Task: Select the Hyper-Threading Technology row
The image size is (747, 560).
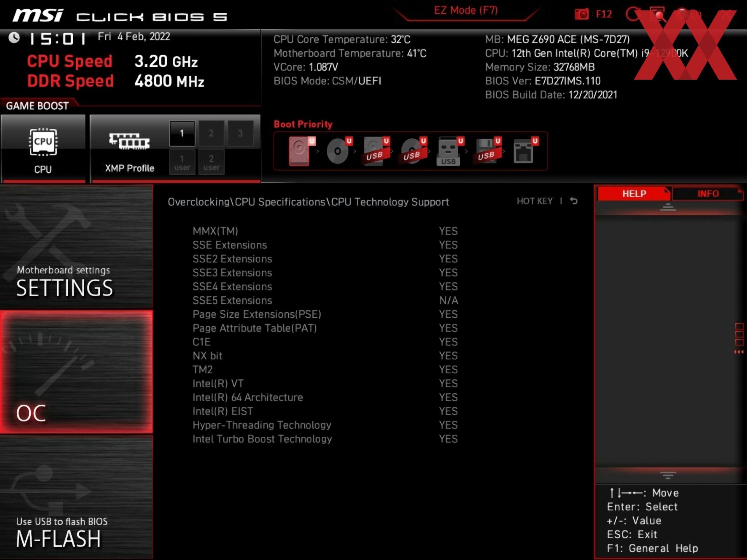Action: coord(325,425)
